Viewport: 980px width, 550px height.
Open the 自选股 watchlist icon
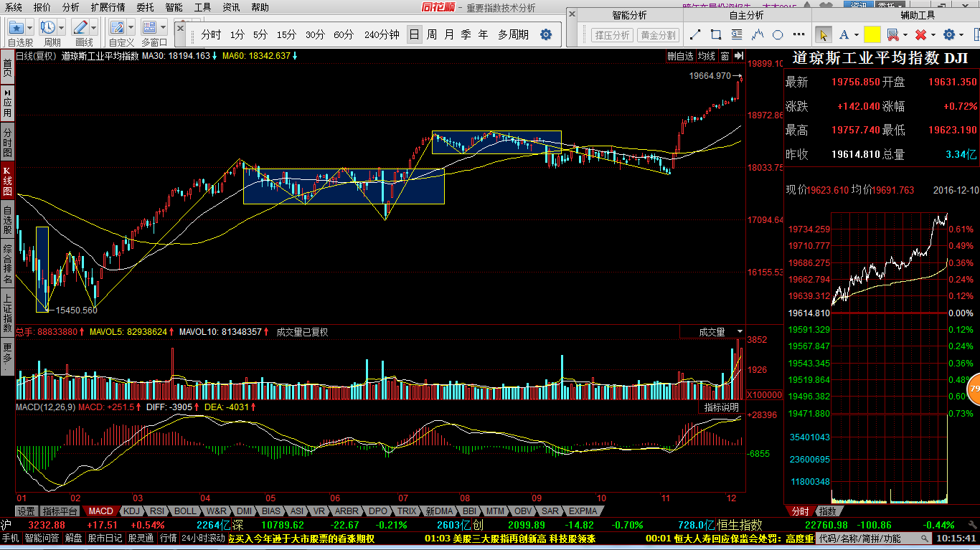pyautogui.click(x=17, y=28)
